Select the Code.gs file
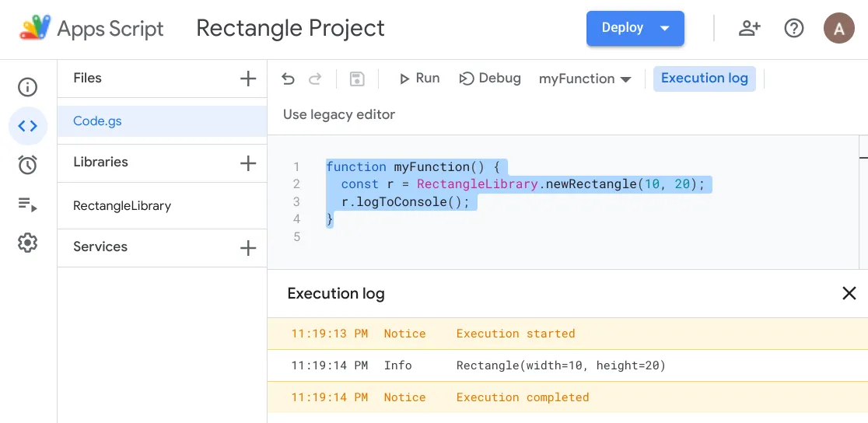This screenshot has height=423, width=868. [97, 121]
